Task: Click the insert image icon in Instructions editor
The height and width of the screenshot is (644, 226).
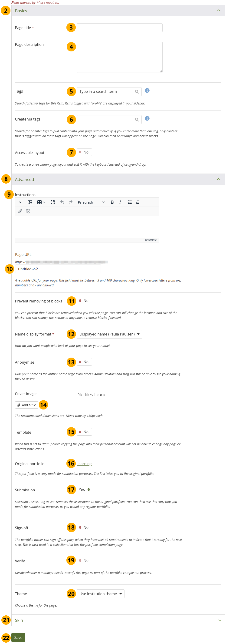Action: click(x=30, y=202)
